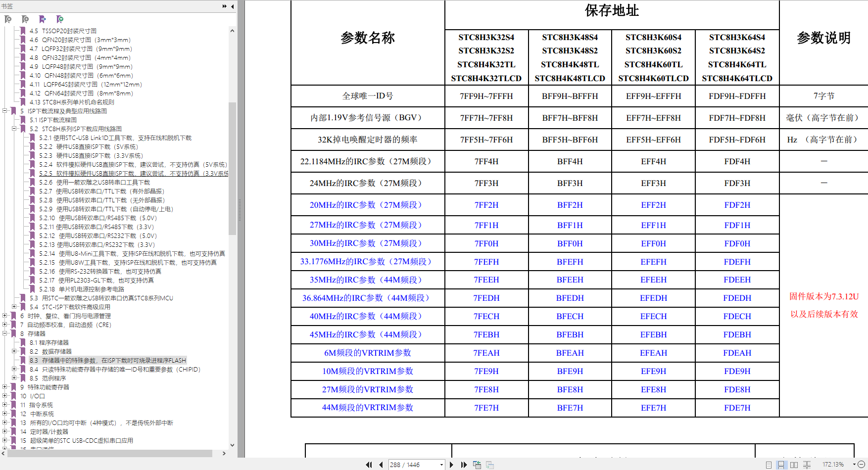Open bookmark 4.5 TSSOP20封装尺寸图
Image resolution: width=868 pixels, height=470 pixels.
click(x=63, y=31)
